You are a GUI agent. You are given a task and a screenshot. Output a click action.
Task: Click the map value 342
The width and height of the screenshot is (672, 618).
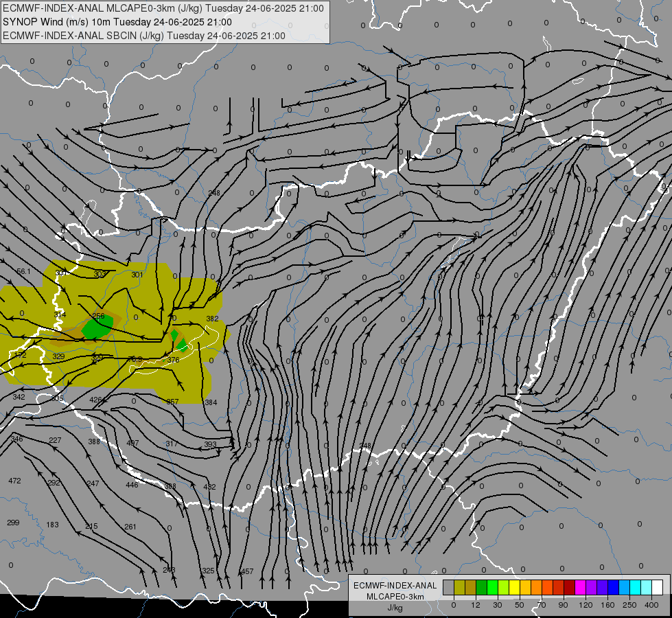tap(19, 397)
